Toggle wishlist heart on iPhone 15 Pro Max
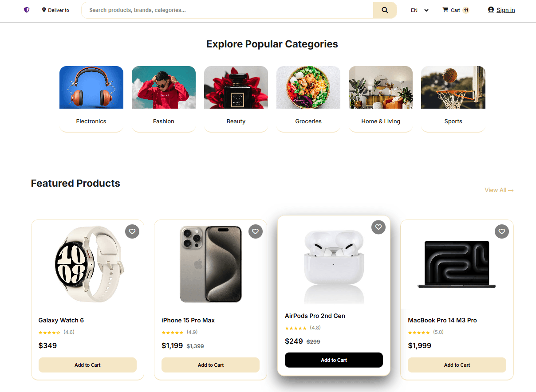Image resolution: width=536 pixels, height=392 pixels. click(x=256, y=231)
